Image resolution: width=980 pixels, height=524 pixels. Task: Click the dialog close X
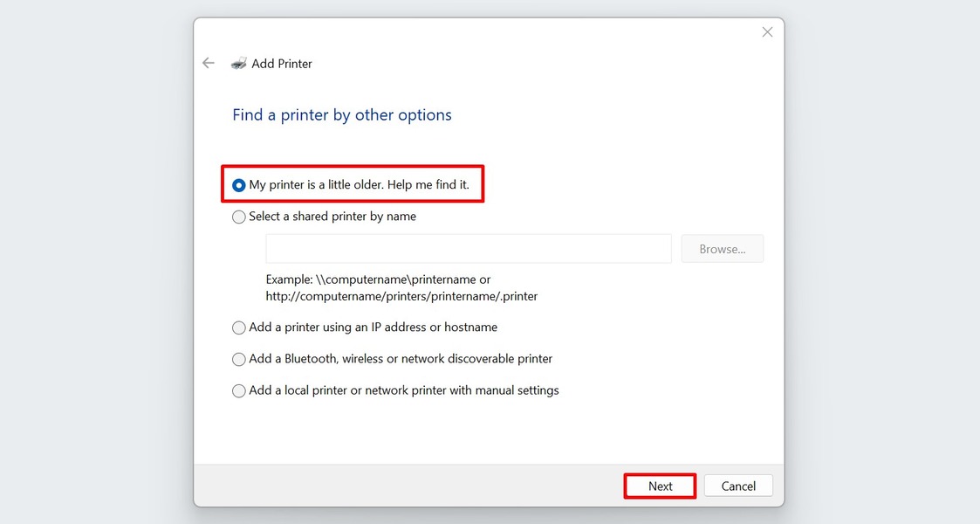pos(766,31)
